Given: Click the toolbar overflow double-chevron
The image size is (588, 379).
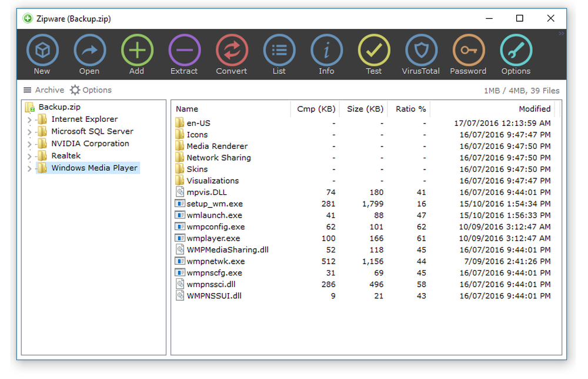Looking at the screenshot, I should (561, 34).
